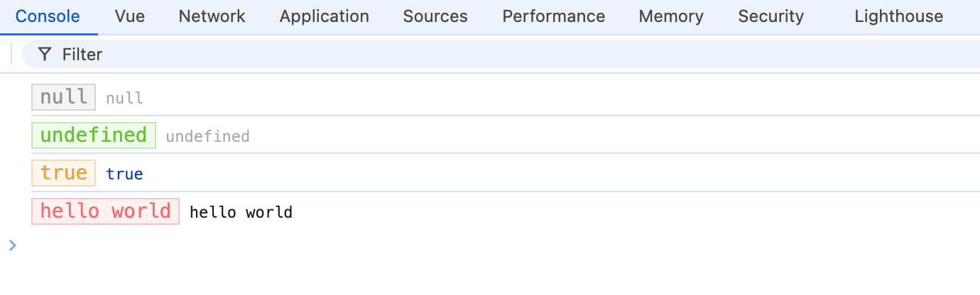This screenshot has height=295, width=980.
Task: Select the blue true log value
Action: pos(124,174)
